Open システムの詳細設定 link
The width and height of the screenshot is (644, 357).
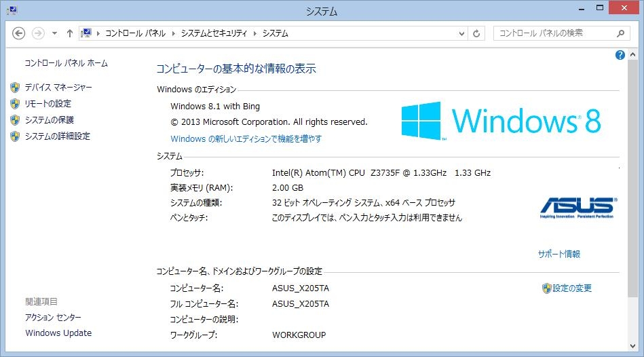pos(58,136)
